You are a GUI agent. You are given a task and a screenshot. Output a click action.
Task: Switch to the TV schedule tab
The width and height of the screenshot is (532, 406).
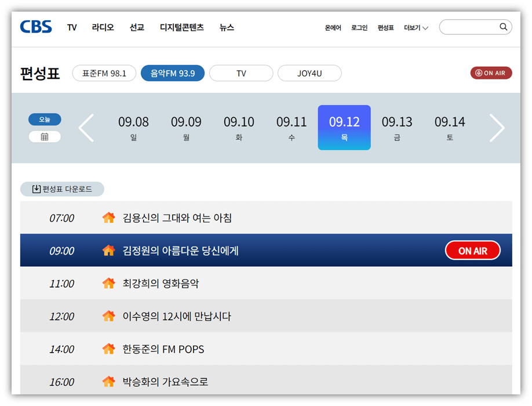click(x=241, y=74)
